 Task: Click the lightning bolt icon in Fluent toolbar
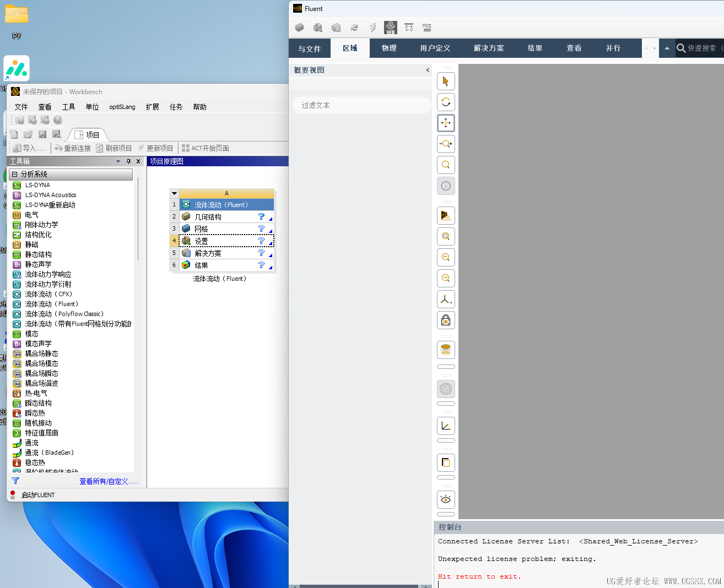coord(372,28)
